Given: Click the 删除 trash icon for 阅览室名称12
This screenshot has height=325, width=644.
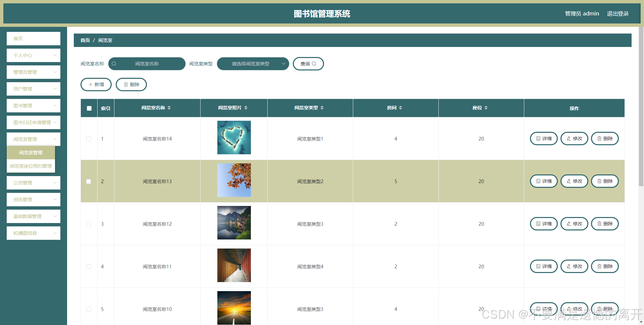Looking at the screenshot, I should click(599, 224).
